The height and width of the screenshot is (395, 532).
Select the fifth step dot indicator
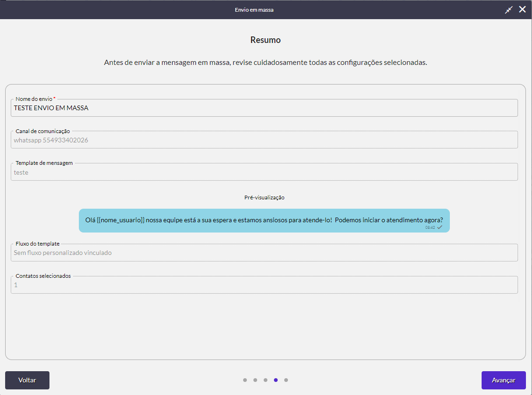[x=286, y=380]
